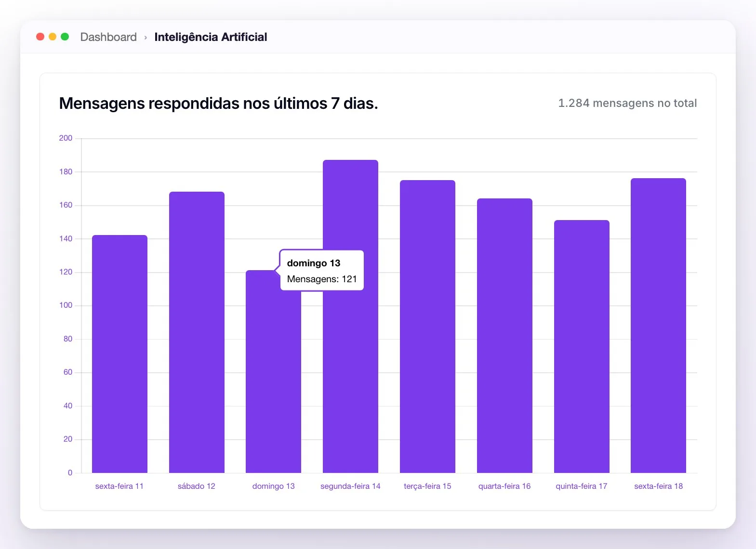
Task: Click the 20 y-axis value
Action: pos(68,439)
